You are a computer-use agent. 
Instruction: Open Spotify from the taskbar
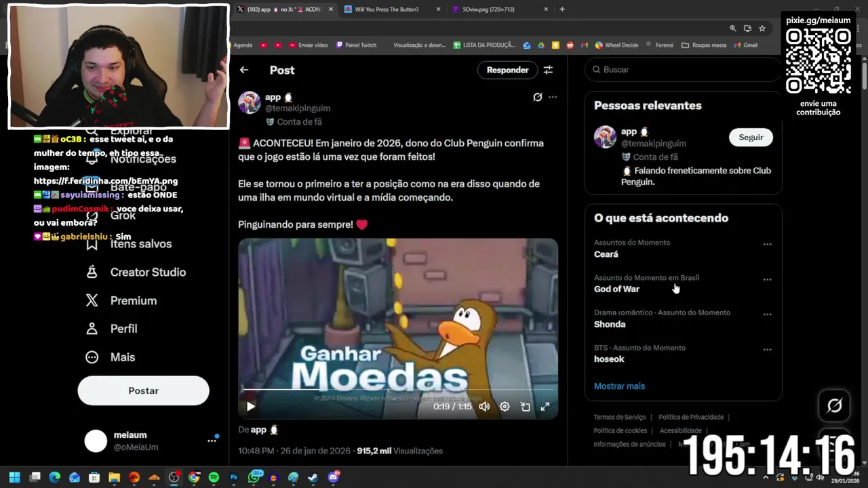pos(214,477)
